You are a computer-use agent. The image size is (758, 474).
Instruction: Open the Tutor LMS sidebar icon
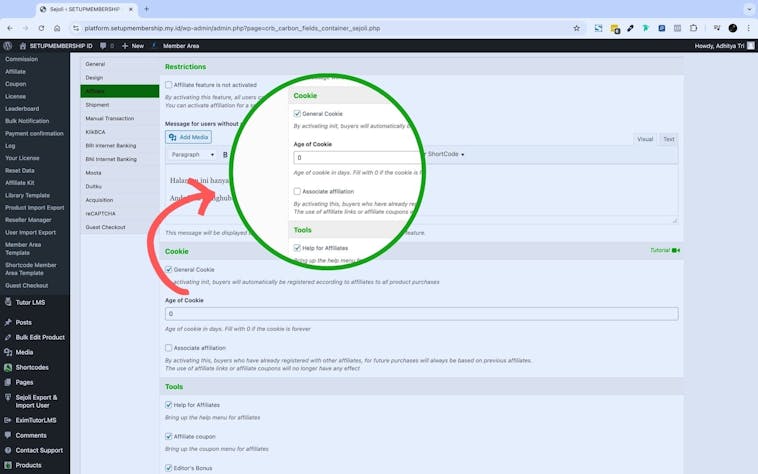click(8, 302)
